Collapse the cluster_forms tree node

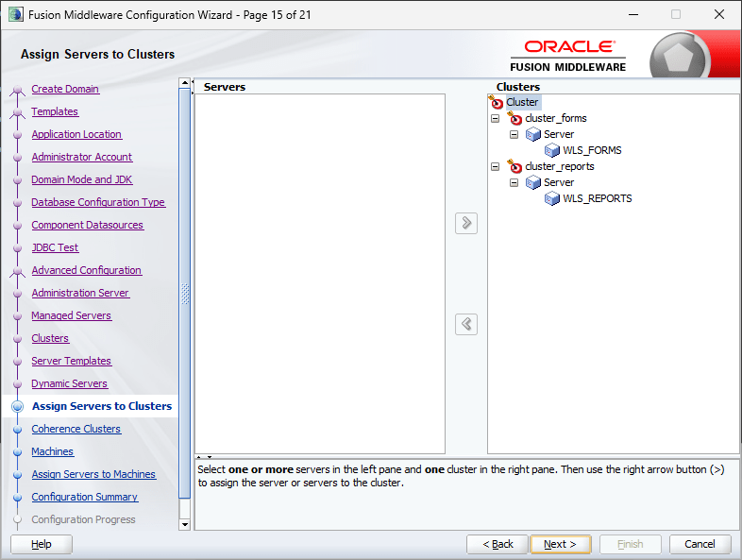(495, 118)
